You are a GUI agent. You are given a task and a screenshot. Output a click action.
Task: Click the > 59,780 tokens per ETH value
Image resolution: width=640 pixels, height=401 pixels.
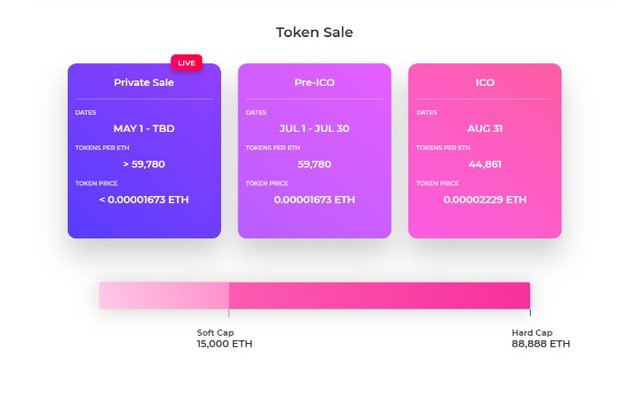[144, 164]
